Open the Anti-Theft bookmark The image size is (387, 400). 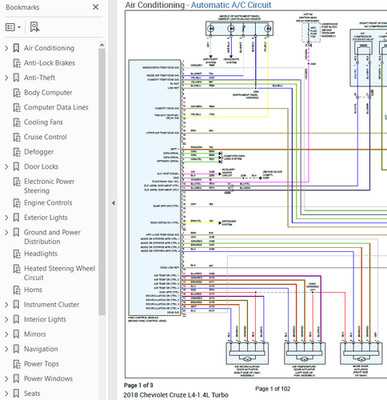39,78
